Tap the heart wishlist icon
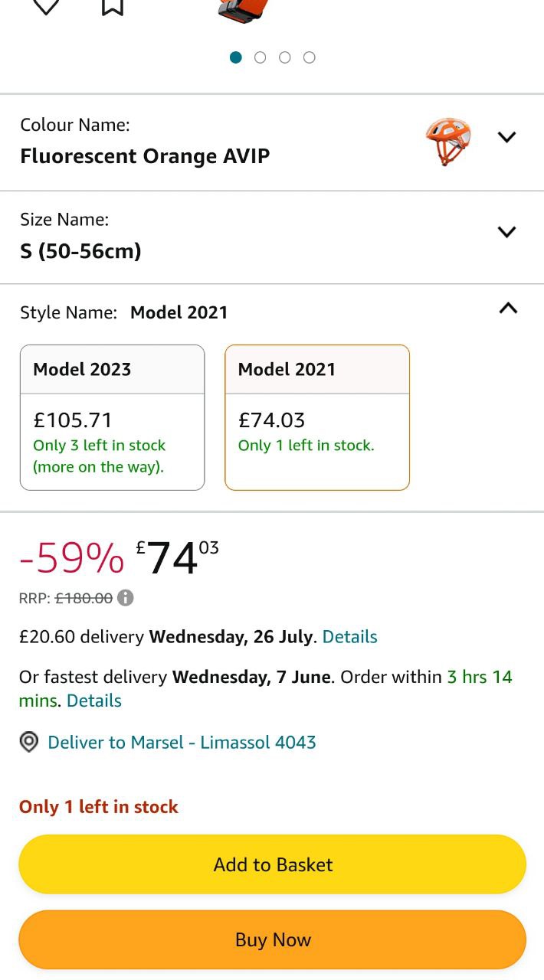Viewport: 544px width, 980px height. pyautogui.click(x=46, y=6)
